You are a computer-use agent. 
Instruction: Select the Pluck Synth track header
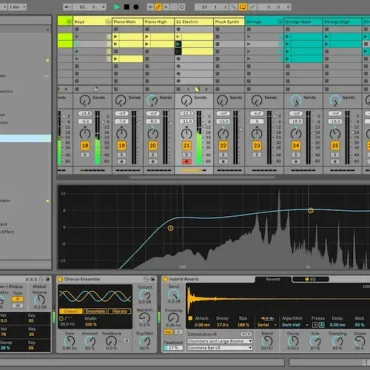(x=229, y=22)
